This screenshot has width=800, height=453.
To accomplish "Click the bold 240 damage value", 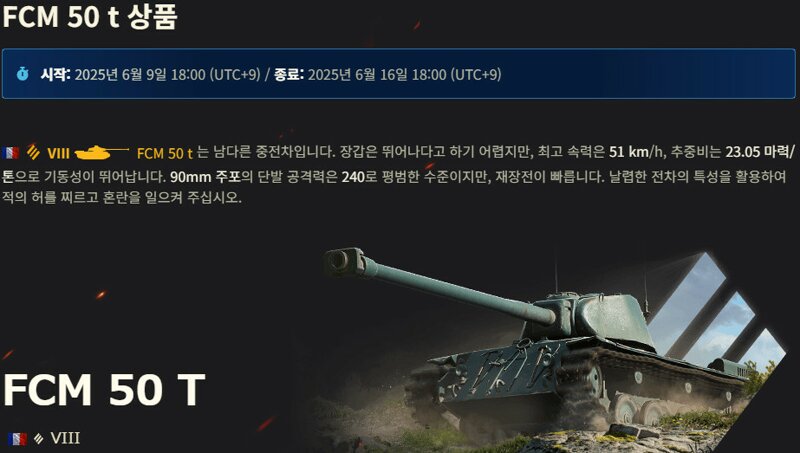I will pos(353,177).
